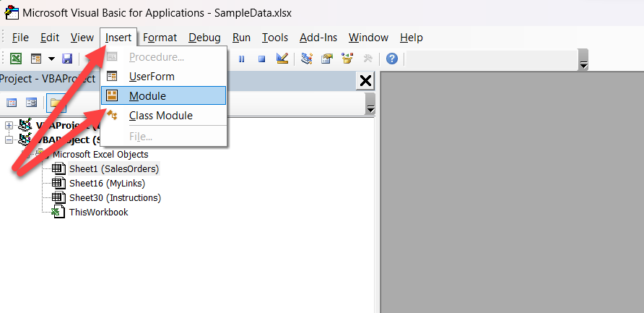Click View Object icon in Project panel
Viewport: 644px width, 313px height.
pyautogui.click(x=31, y=103)
